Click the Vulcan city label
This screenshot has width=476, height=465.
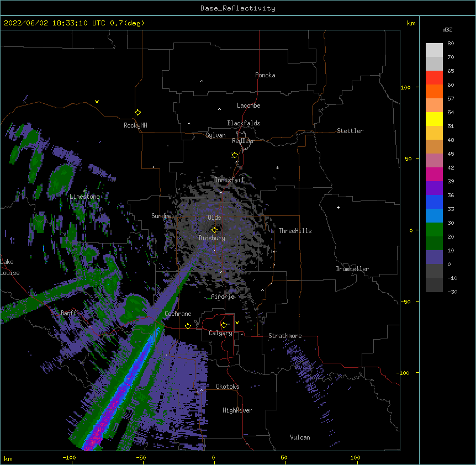(x=300, y=437)
